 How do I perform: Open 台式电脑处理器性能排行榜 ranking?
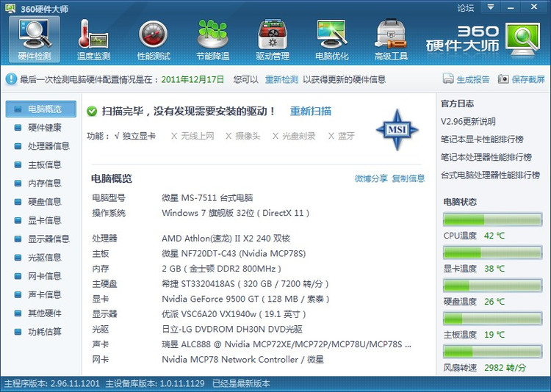[x=491, y=175]
